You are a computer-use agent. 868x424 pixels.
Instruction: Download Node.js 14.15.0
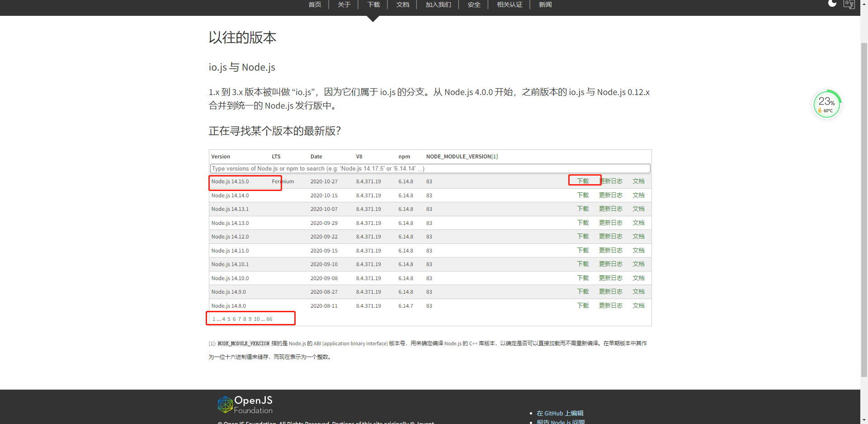(583, 181)
